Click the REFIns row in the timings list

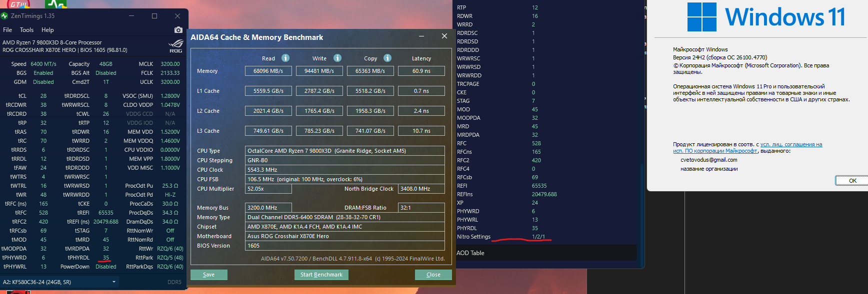(507, 194)
